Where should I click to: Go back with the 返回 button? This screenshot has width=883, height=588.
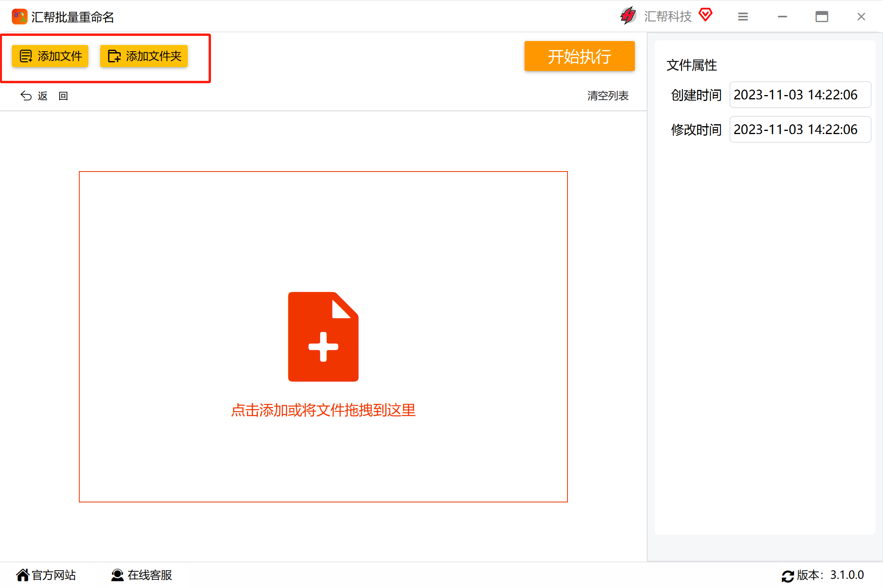pos(44,96)
